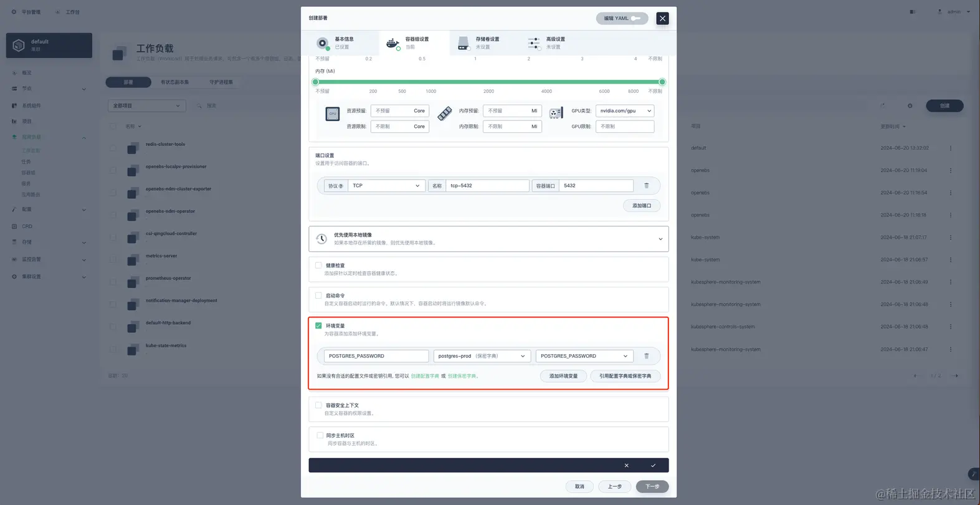Go to next page of workload table
980x505 pixels.
tap(956, 376)
